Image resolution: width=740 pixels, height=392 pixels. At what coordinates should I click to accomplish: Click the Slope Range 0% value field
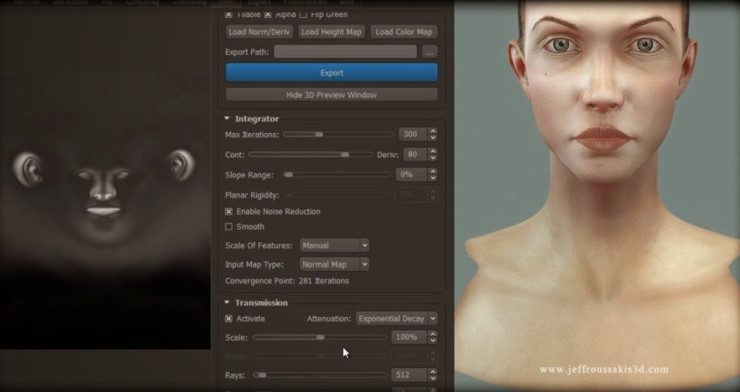click(412, 175)
